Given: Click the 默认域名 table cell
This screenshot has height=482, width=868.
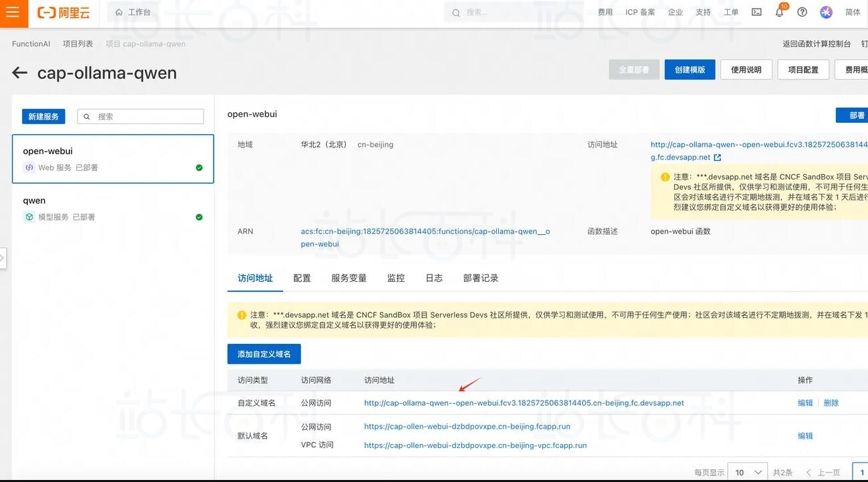Looking at the screenshot, I should tap(252, 435).
